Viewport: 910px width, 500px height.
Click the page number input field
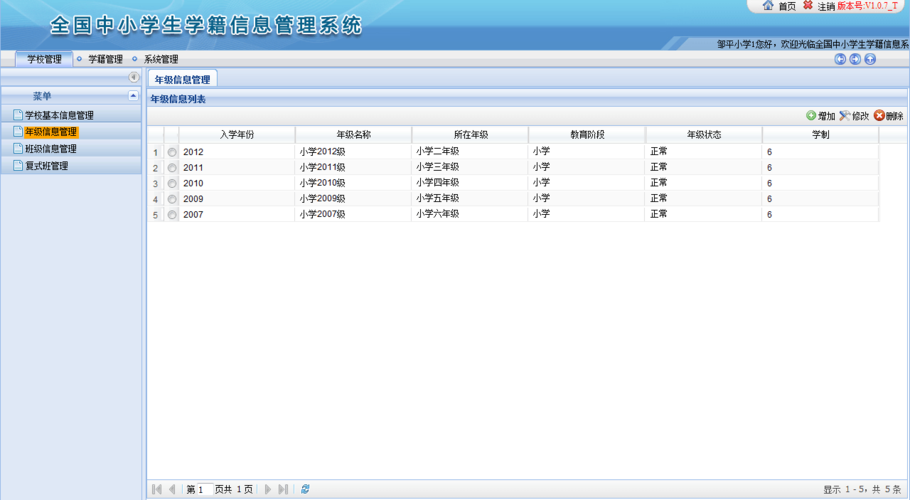198,489
